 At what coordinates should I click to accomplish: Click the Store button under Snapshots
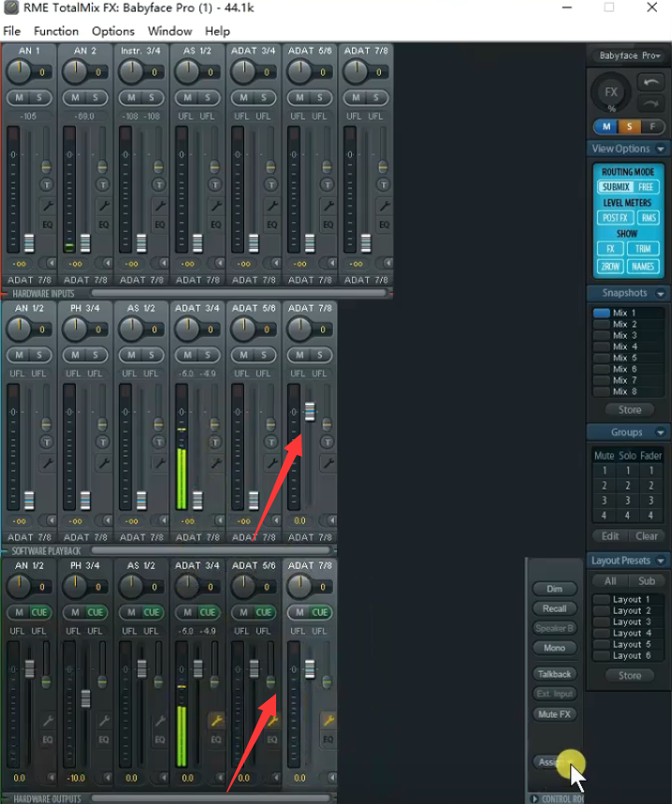(629, 410)
